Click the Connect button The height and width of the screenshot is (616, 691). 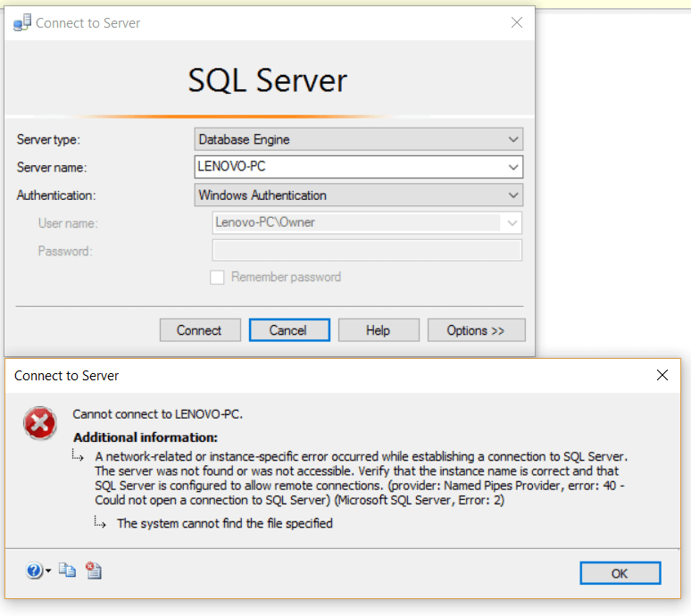(200, 330)
